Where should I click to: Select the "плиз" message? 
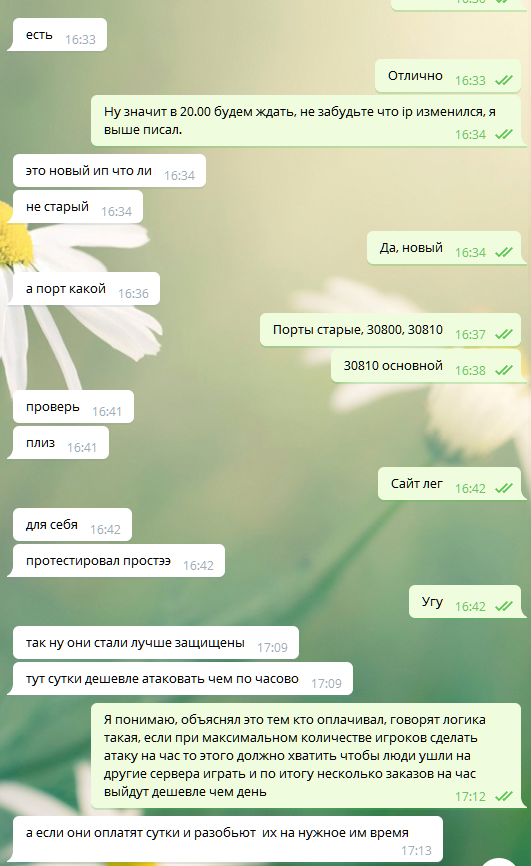59,442
